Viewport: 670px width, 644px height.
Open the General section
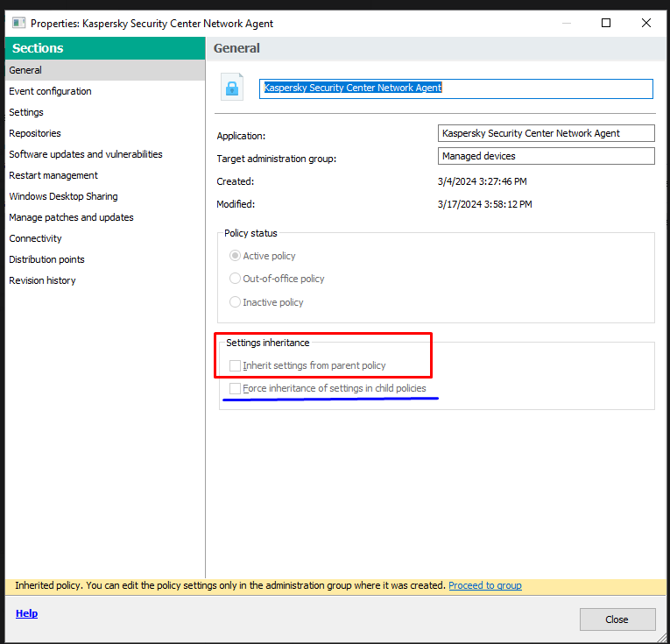pyautogui.click(x=105, y=70)
